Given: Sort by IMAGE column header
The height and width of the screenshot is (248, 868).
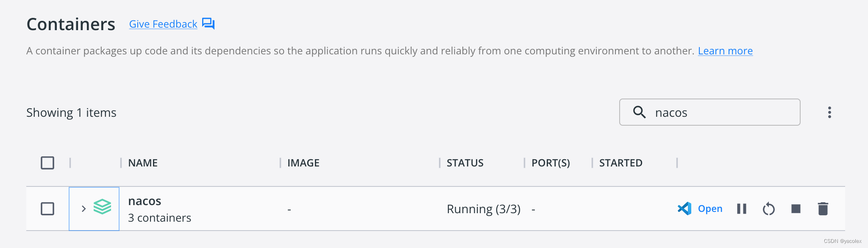Looking at the screenshot, I should [303, 163].
